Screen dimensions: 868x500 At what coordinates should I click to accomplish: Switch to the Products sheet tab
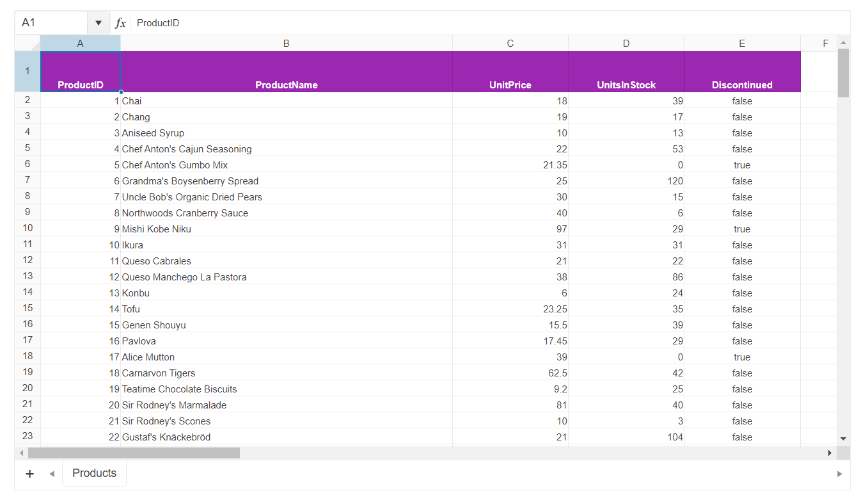(93, 473)
